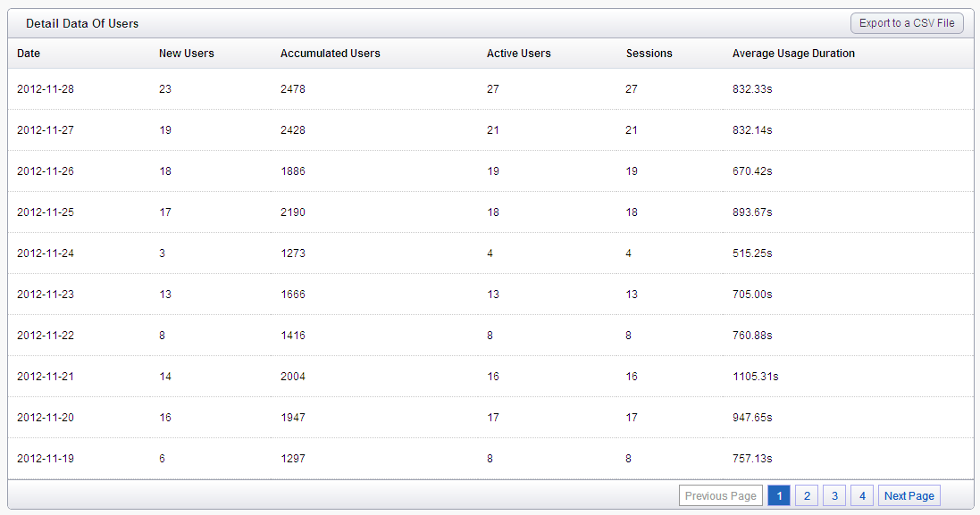
Task: Open page 2 of the table
Action: coord(807,495)
